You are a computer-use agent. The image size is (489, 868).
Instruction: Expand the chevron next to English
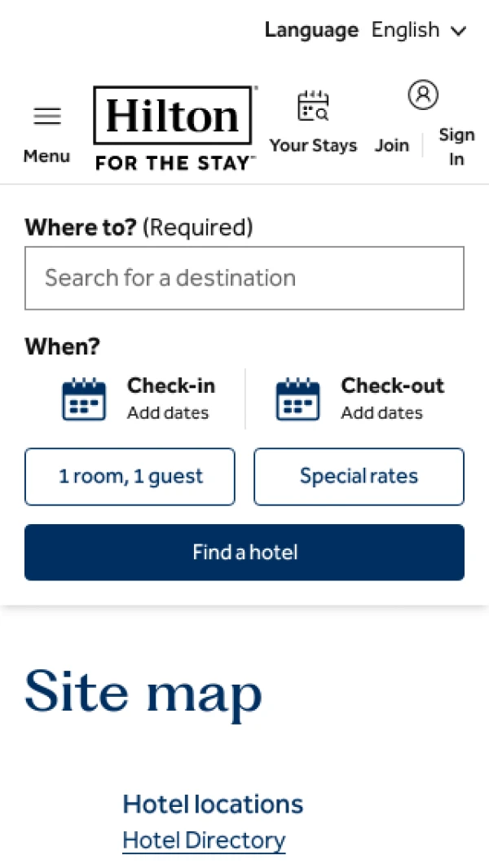click(459, 31)
